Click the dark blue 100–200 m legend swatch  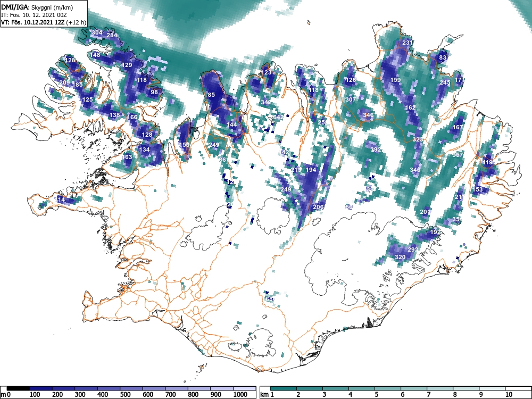click(x=41, y=388)
